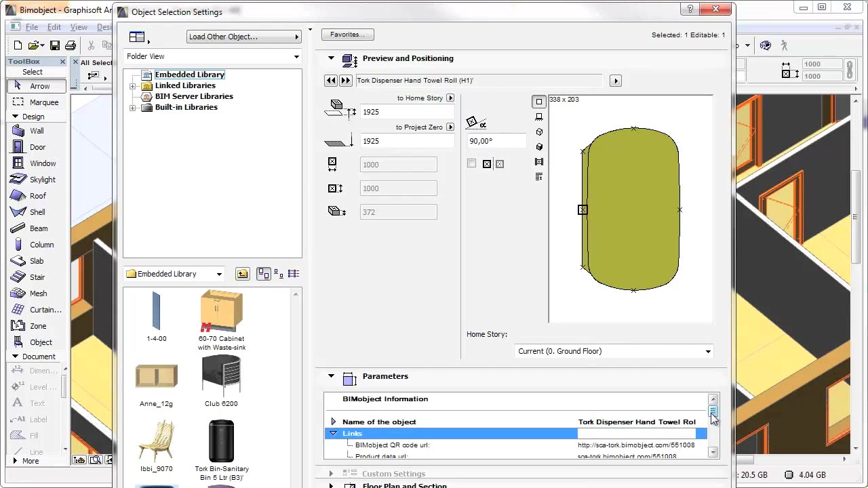The image size is (868, 488).
Task: Expand the Custom Settings panel
Action: click(x=331, y=474)
